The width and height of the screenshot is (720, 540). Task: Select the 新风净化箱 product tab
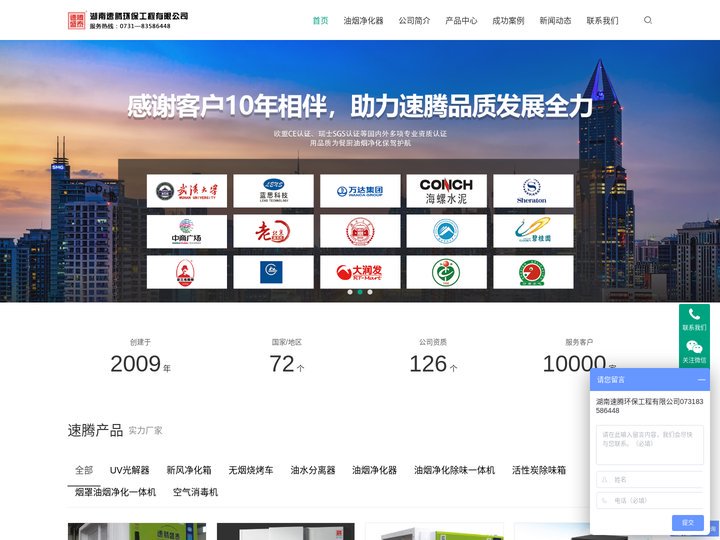pyautogui.click(x=189, y=470)
